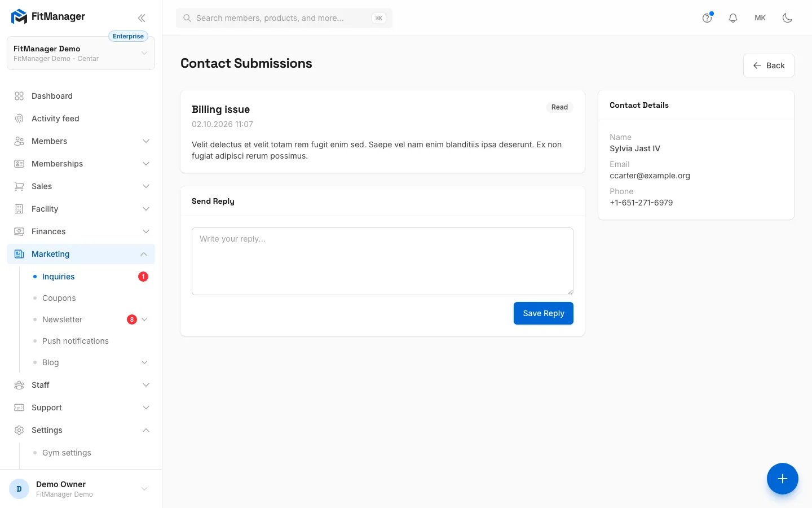Viewport: 812px width, 508px height.
Task: Expand the Facility section chevron
Action: [146, 209]
